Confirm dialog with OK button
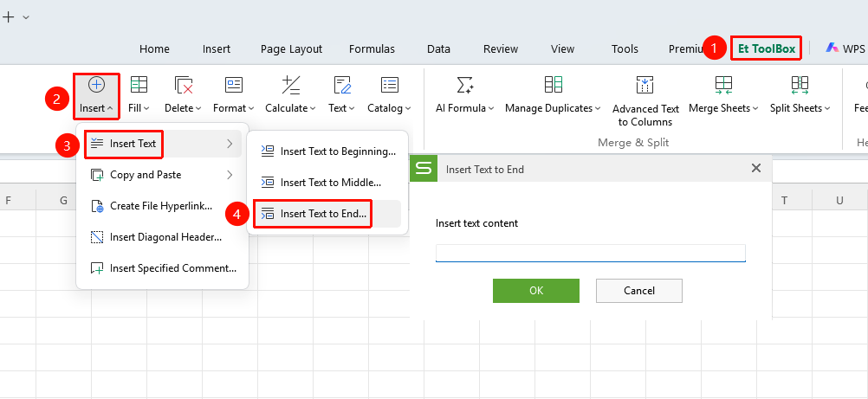Screen dimensions: 868x399 536,291
